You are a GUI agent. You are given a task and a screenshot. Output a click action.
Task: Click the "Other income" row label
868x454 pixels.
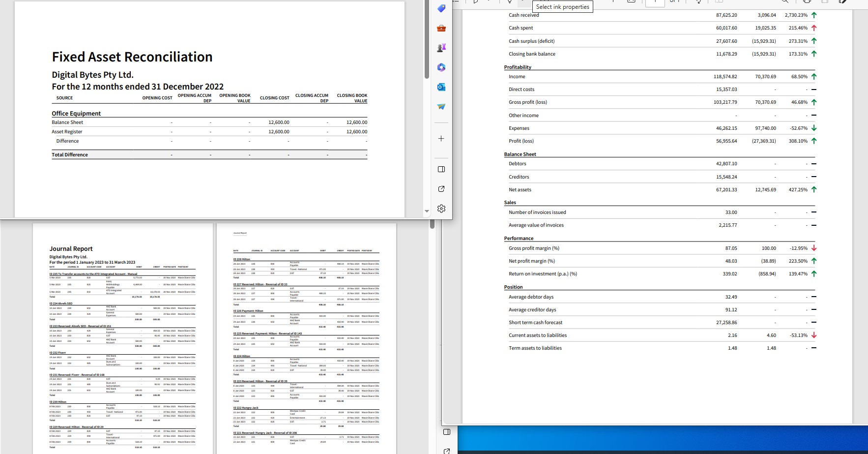[x=524, y=116]
